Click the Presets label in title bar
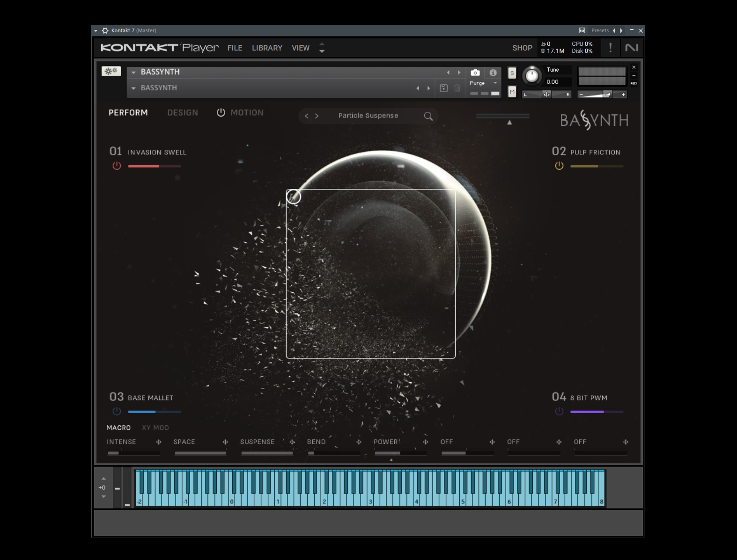This screenshot has width=737, height=560. click(x=600, y=30)
